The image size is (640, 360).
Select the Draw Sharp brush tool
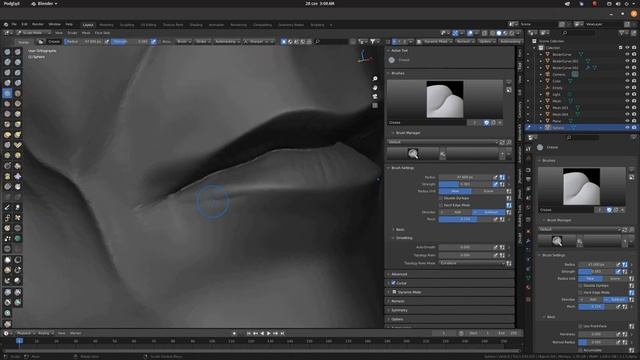(x=18, y=52)
